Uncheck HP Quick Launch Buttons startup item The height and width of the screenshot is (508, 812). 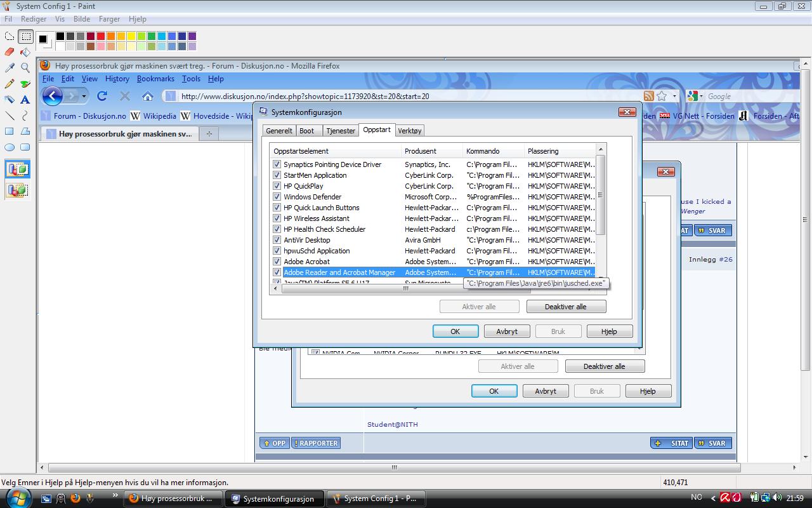click(x=277, y=208)
